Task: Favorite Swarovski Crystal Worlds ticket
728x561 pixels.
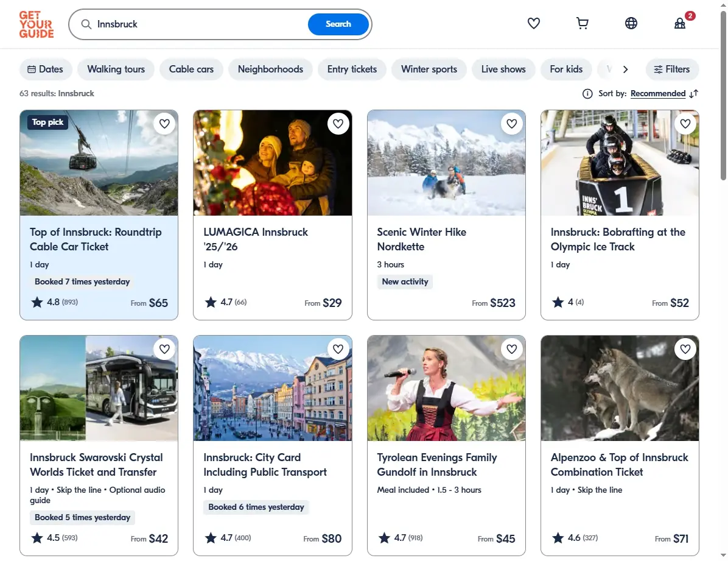Action: (x=164, y=349)
